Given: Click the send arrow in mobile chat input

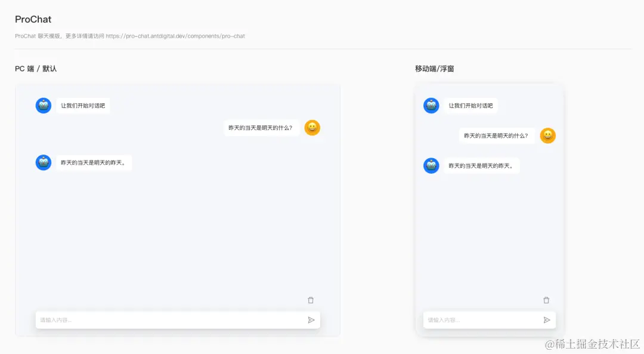Looking at the screenshot, I should tap(547, 320).
